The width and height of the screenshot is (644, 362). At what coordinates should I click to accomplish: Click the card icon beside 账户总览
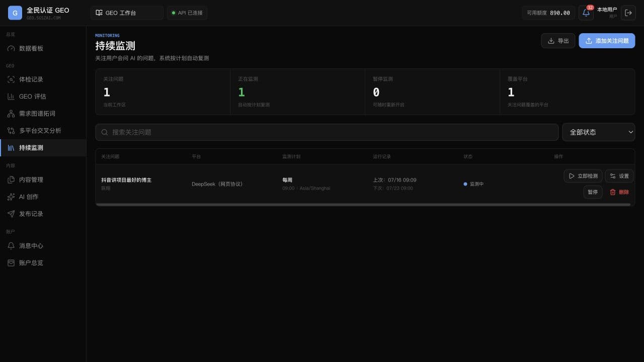pyautogui.click(x=11, y=263)
